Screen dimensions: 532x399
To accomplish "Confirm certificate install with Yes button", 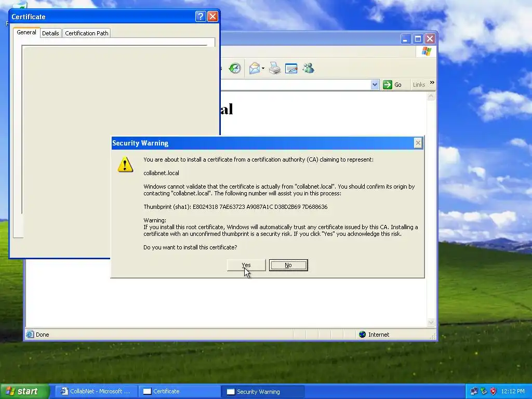I will coord(246,265).
